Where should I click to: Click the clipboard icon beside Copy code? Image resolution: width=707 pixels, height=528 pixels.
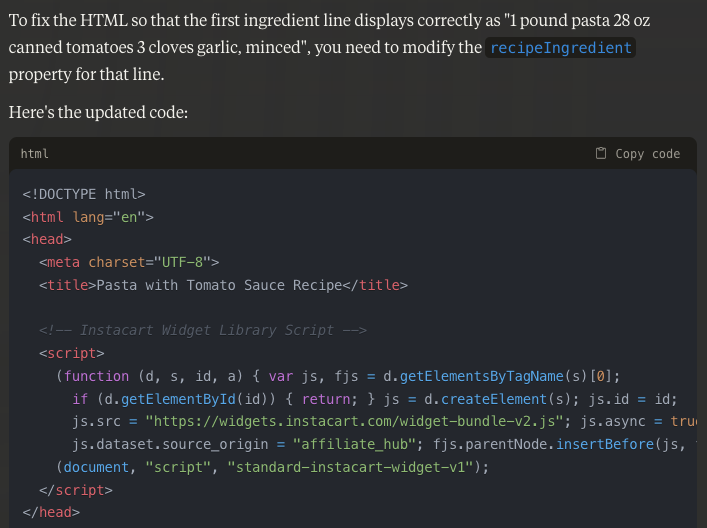pyautogui.click(x=601, y=153)
